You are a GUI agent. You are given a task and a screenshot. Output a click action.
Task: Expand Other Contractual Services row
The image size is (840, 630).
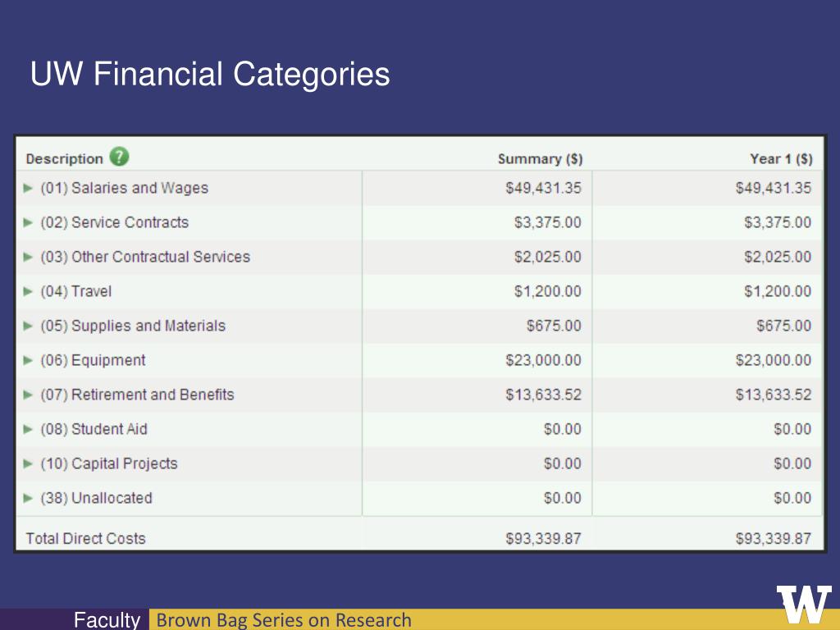pyautogui.click(x=29, y=257)
